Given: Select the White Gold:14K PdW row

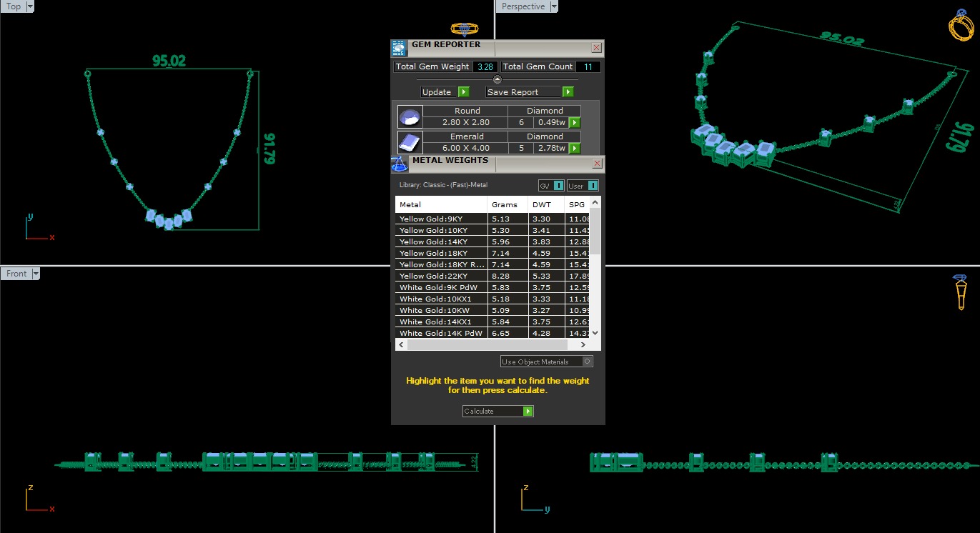Looking at the screenshot, I should point(493,333).
